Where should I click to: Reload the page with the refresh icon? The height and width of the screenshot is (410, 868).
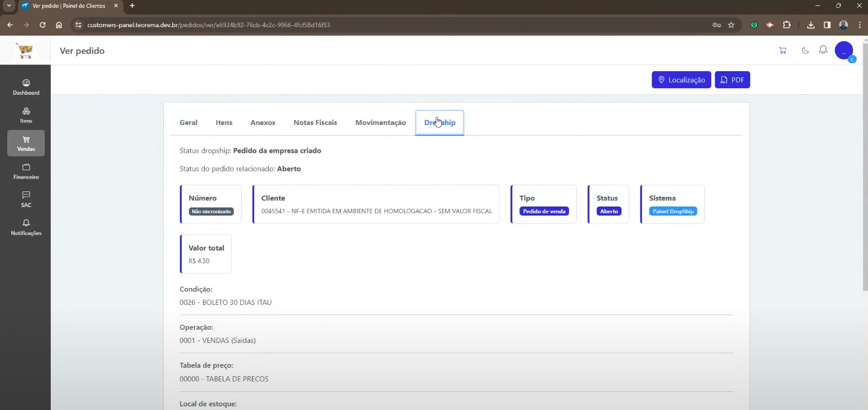tap(42, 25)
